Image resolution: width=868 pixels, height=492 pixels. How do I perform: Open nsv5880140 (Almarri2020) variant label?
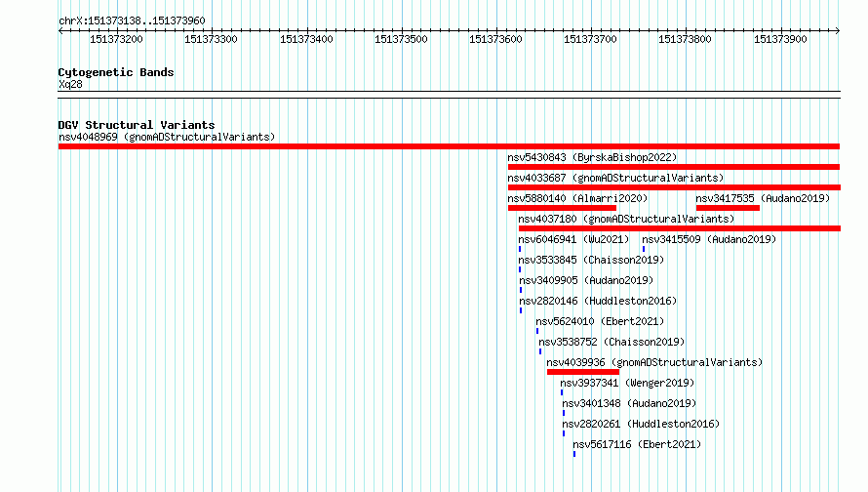pos(577,198)
